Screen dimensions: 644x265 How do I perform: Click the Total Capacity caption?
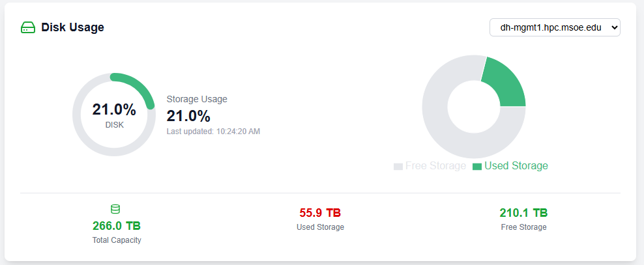point(117,240)
